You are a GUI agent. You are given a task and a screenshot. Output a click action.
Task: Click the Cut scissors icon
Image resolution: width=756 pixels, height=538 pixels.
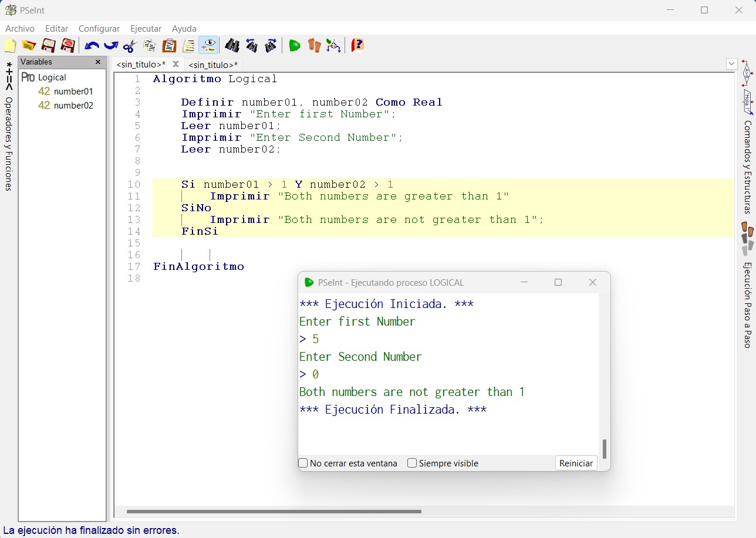[x=130, y=46]
